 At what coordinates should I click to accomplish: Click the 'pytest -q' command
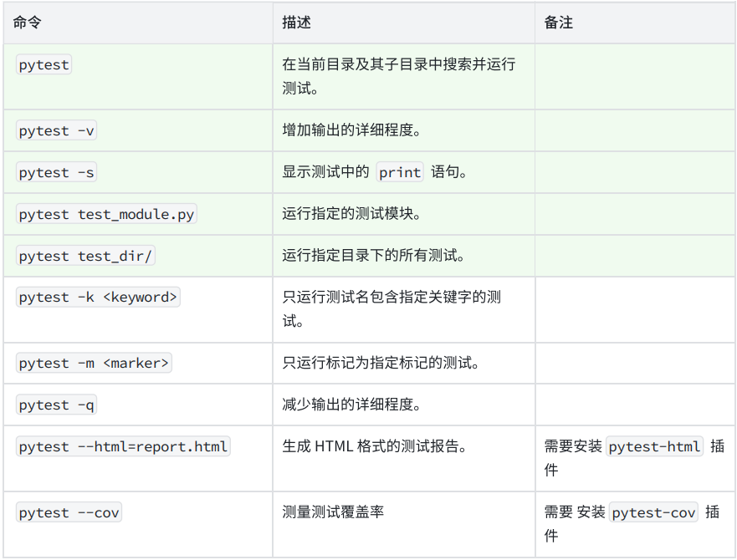[56, 405]
